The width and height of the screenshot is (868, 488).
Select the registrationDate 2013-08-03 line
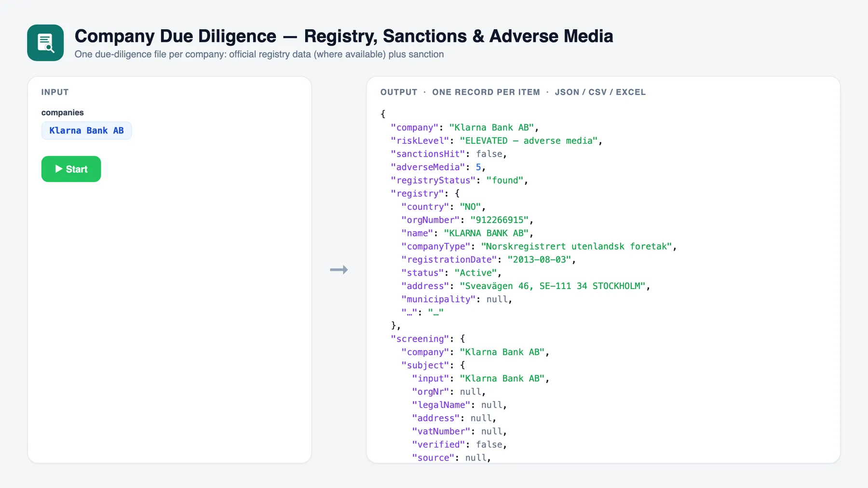[489, 260]
